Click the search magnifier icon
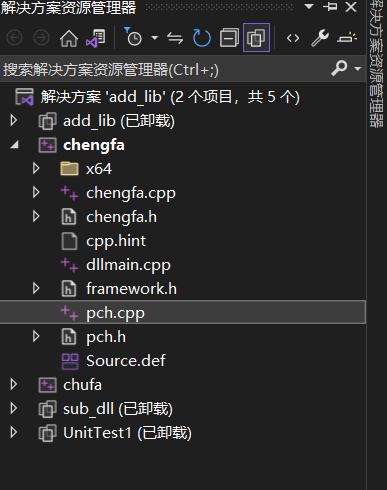Image resolution: width=387 pixels, height=490 pixels. click(339, 68)
